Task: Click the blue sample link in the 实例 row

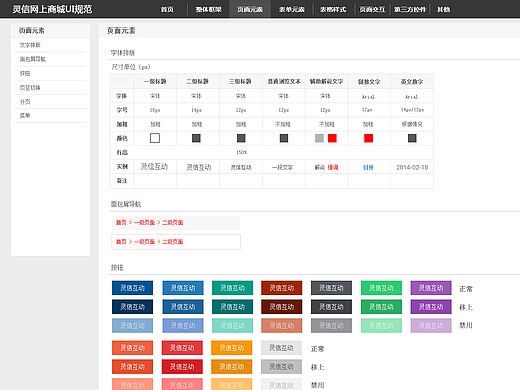Action: click(x=368, y=167)
